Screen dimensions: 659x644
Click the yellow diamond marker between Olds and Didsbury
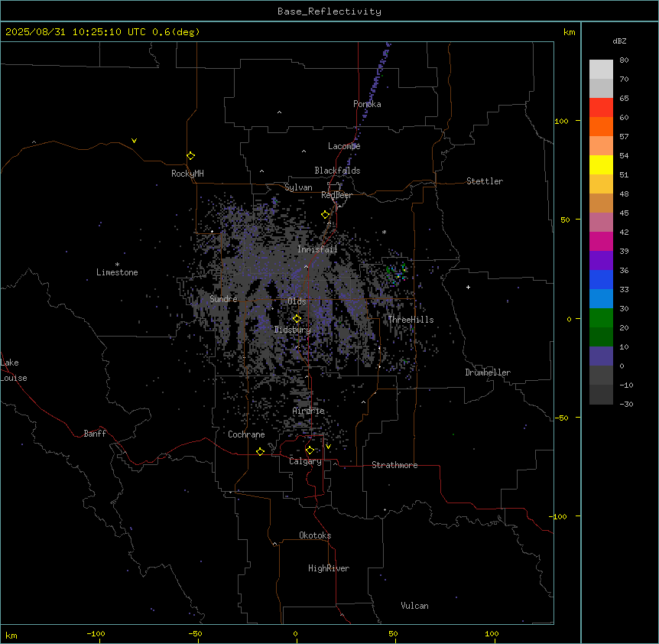(297, 319)
